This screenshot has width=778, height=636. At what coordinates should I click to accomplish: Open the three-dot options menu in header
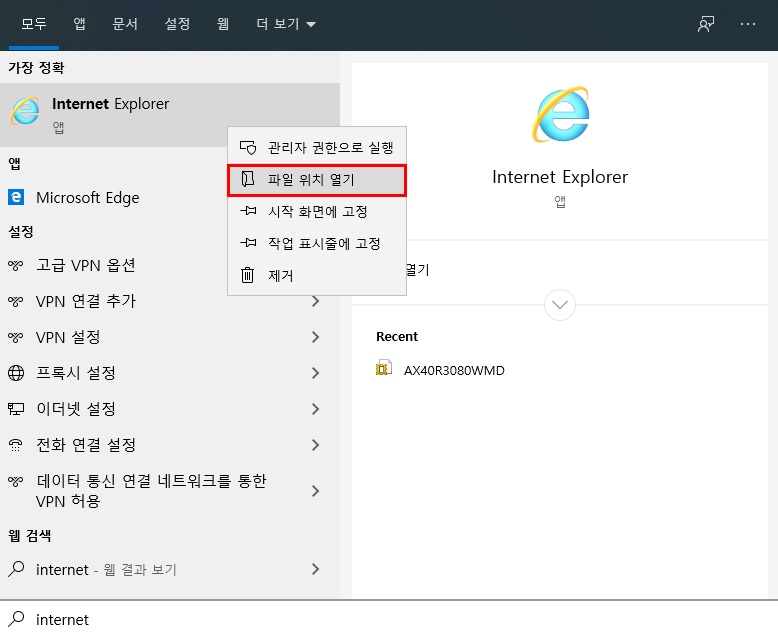click(x=747, y=24)
